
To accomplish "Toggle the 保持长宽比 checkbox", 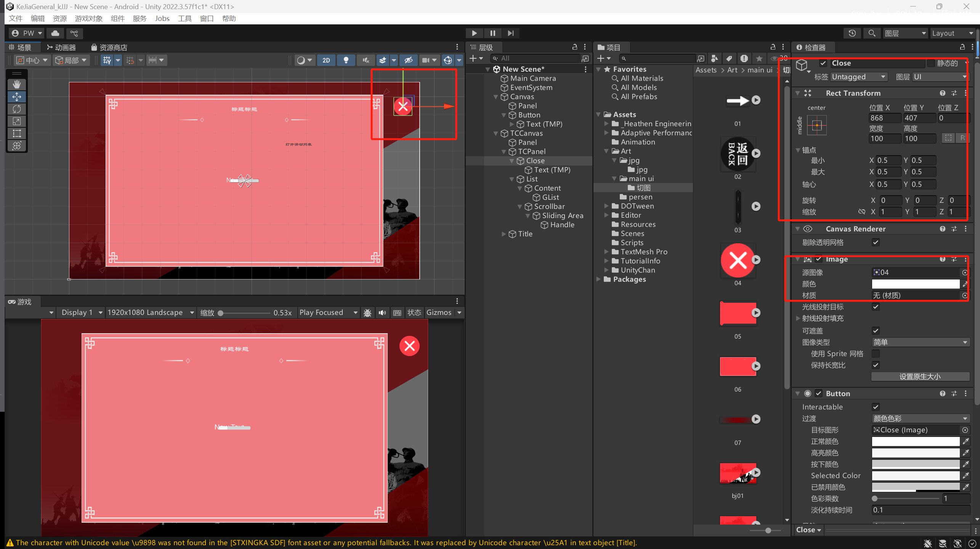I will pyautogui.click(x=876, y=365).
